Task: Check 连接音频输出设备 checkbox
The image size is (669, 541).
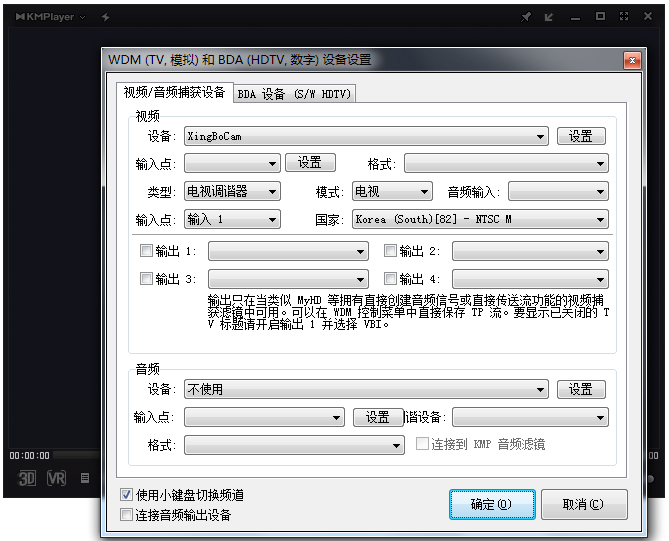Action: (126, 514)
